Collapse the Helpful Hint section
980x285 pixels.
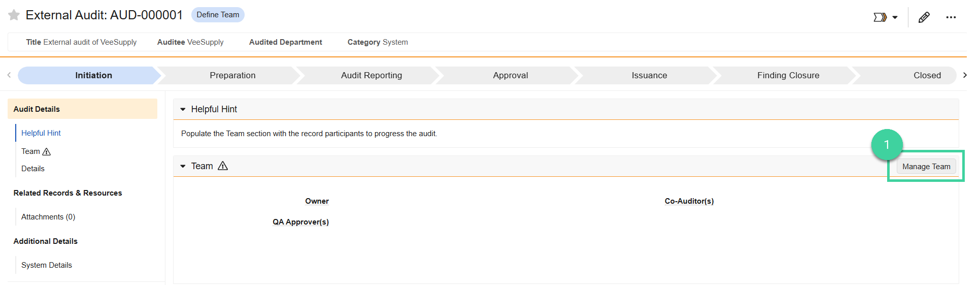183,109
